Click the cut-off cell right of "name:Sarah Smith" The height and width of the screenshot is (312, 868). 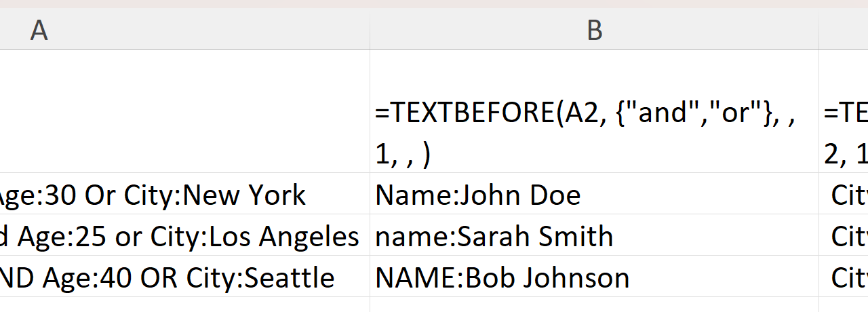pyautogui.click(x=844, y=236)
